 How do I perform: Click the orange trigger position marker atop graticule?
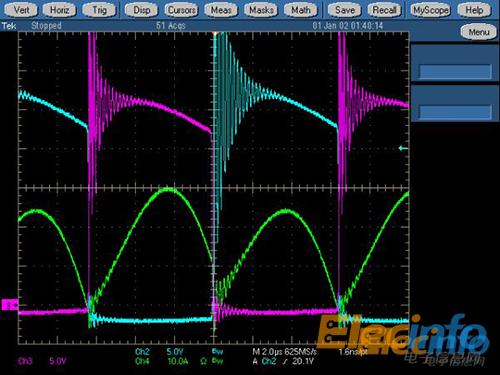tap(215, 33)
